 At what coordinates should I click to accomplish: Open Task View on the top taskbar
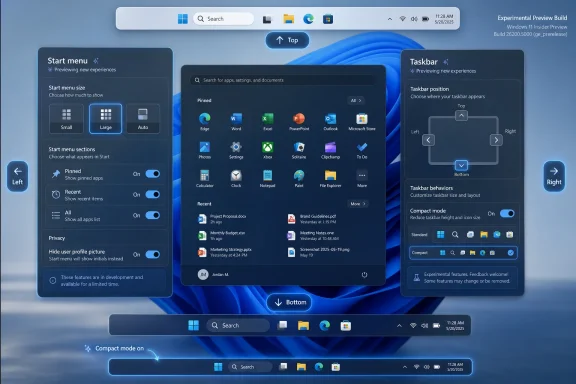[267, 19]
